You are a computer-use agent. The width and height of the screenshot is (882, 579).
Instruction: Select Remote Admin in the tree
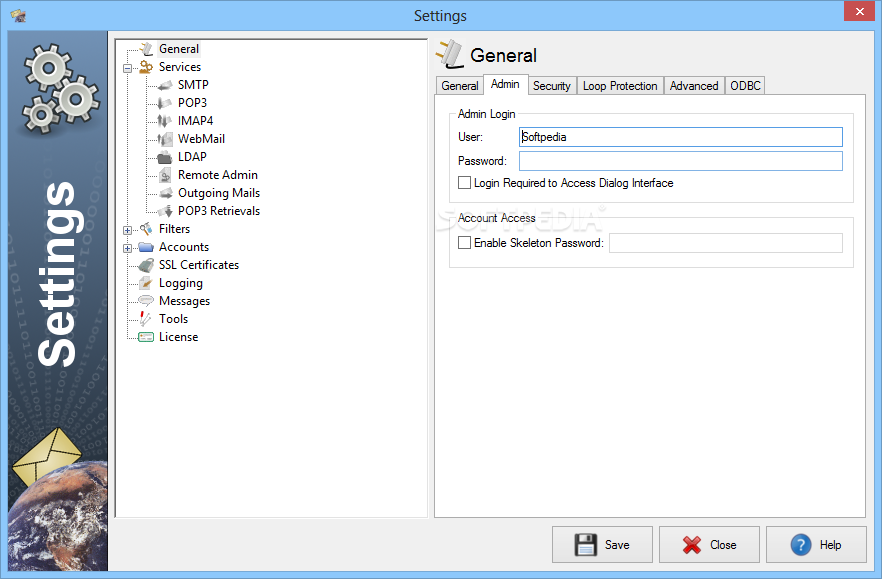[x=218, y=175]
